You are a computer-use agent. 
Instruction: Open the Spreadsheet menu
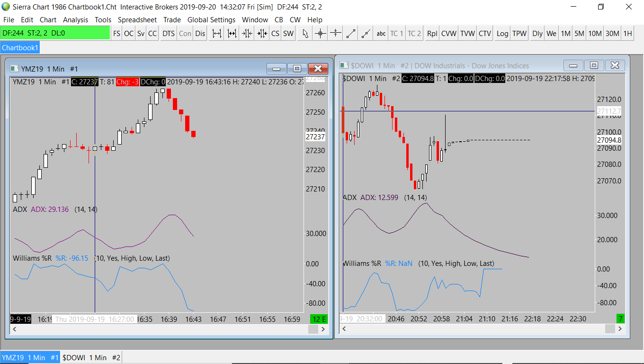(x=137, y=20)
